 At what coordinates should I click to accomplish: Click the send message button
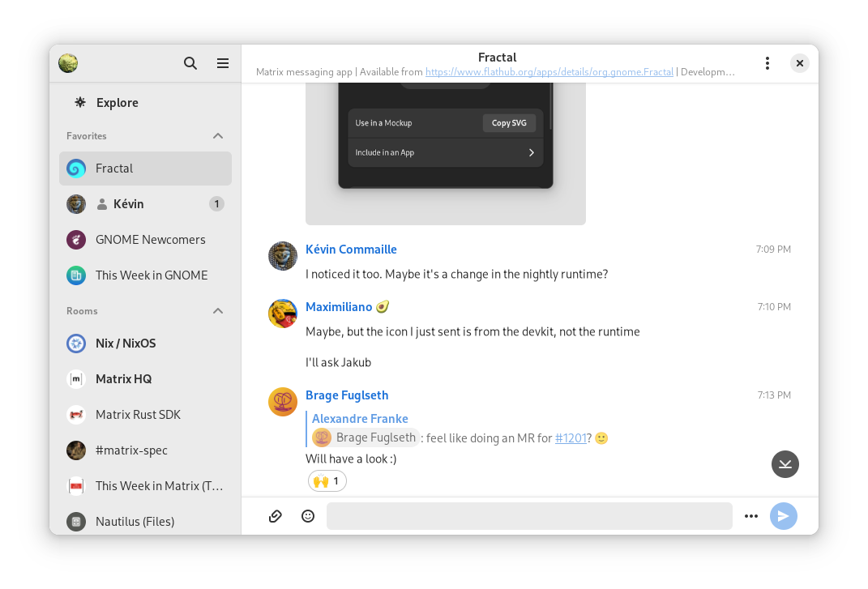click(783, 516)
